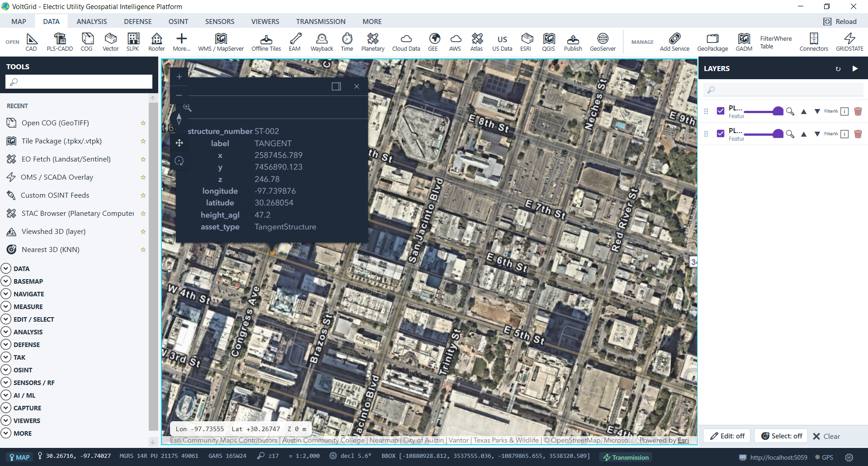Viewport: 868px width, 466px height.
Task: Open WMS / MapServer service dialog
Action: click(x=221, y=42)
